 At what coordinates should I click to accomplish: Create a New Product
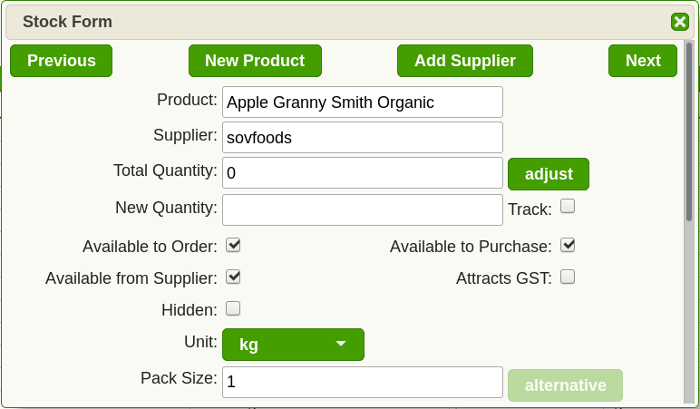[x=255, y=61]
